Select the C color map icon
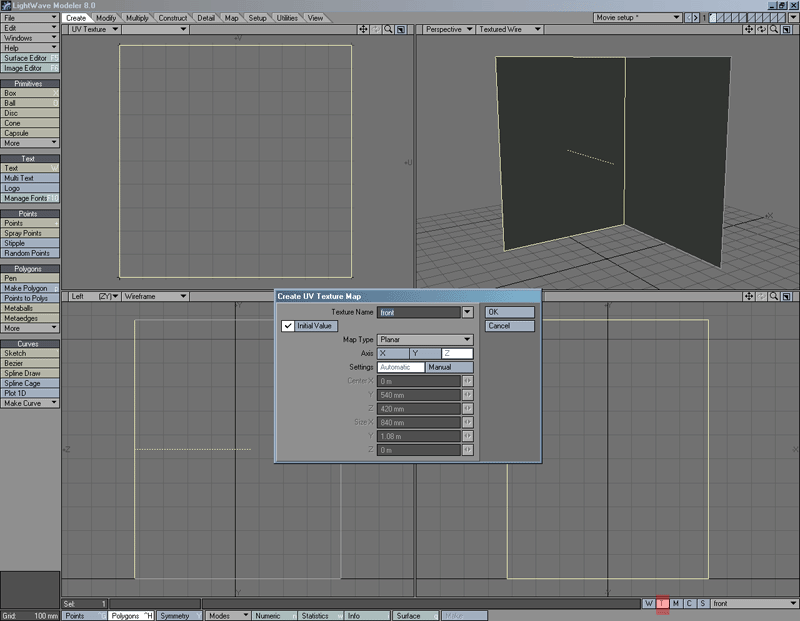The width and height of the screenshot is (800, 621). coord(689,603)
